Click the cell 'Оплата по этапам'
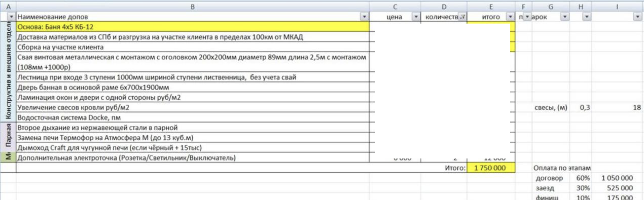This screenshot has width=644, height=200. (x=562, y=168)
